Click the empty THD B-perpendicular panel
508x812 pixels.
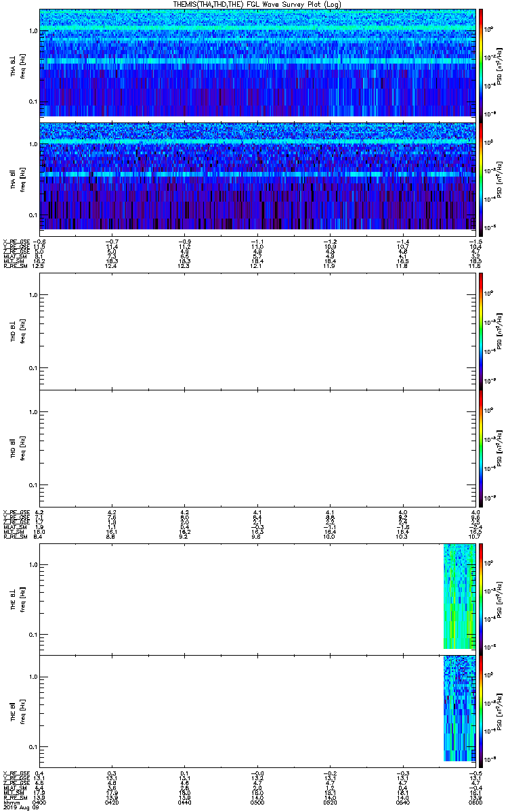257,330
